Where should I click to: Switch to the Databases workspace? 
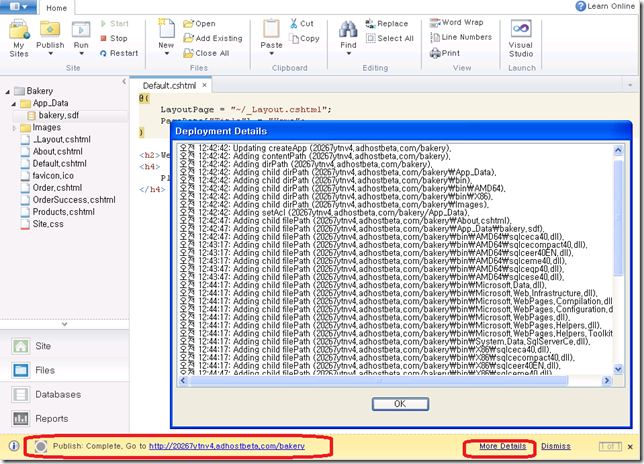click(64, 395)
